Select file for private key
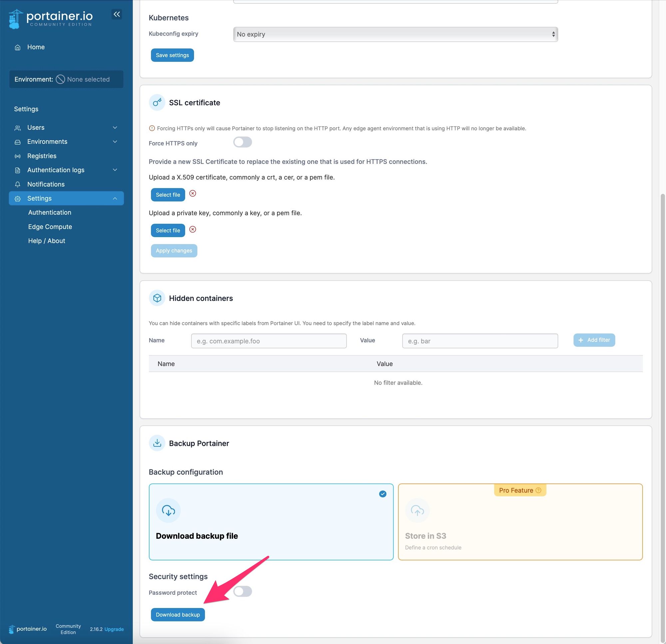This screenshot has width=666, height=644. click(x=168, y=230)
